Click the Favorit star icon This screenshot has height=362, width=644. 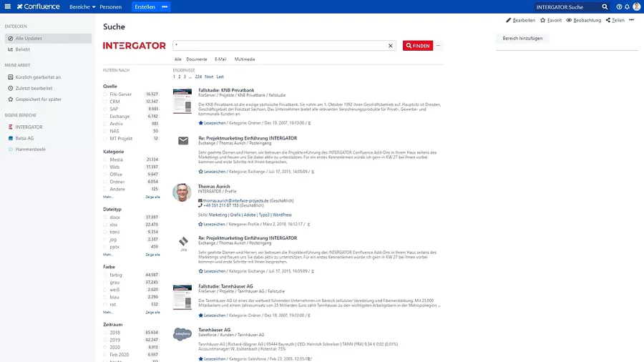click(x=543, y=21)
